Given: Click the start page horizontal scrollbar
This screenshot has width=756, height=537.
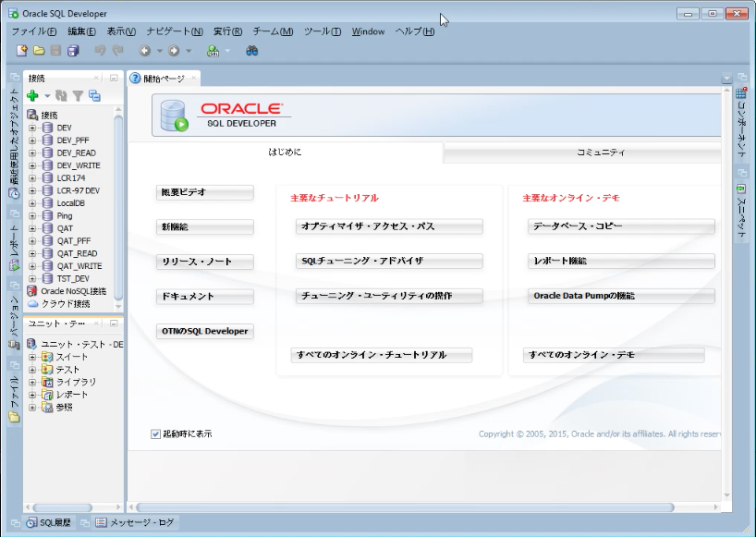Looking at the screenshot, I should pos(405,507).
